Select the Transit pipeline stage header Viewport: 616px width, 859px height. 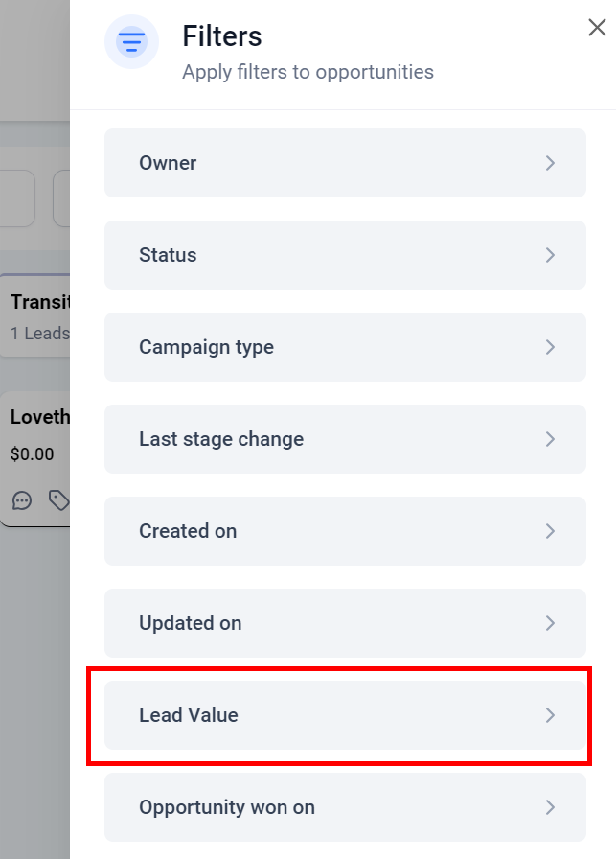[36, 314]
